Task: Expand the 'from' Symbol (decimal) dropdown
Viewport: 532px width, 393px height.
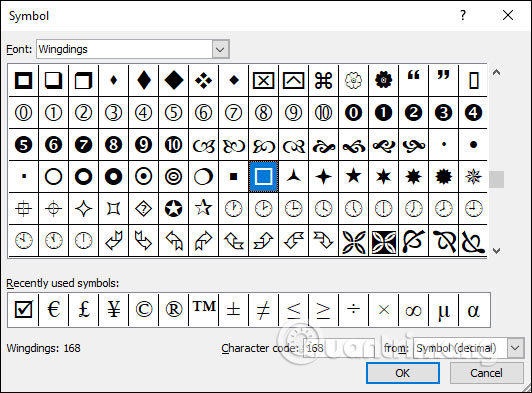Action: click(515, 348)
